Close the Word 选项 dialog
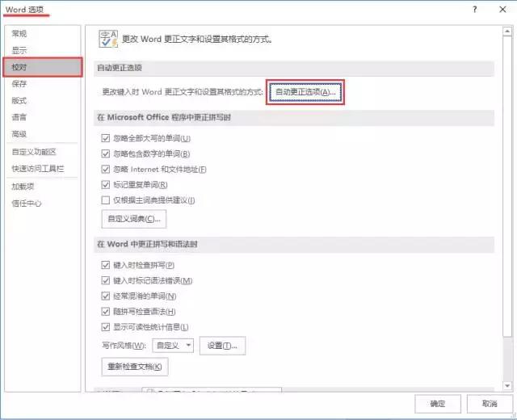Image resolution: width=517 pixels, height=420 pixels. (x=502, y=9)
